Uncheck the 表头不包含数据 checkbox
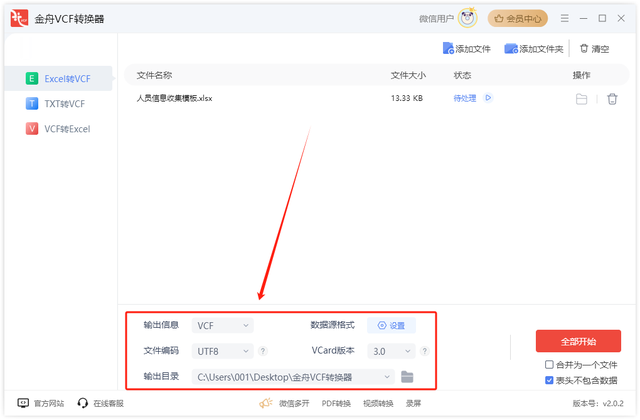Image resolution: width=640 pixels, height=420 pixels. tap(549, 380)
